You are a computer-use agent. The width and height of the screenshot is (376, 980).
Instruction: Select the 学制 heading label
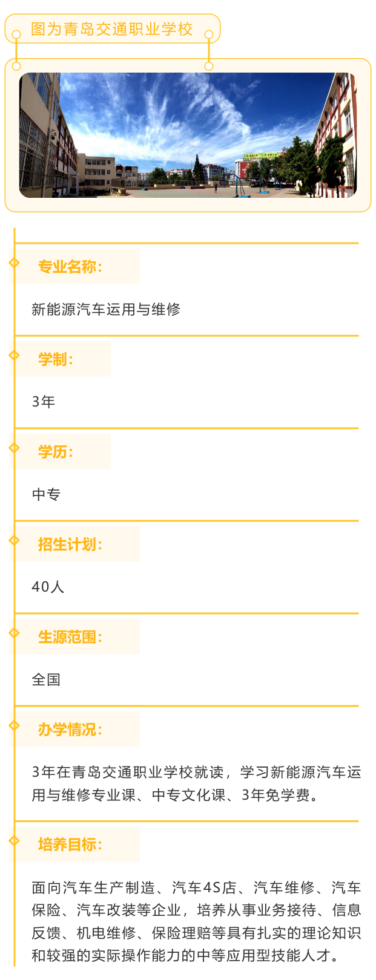[56, 359]
